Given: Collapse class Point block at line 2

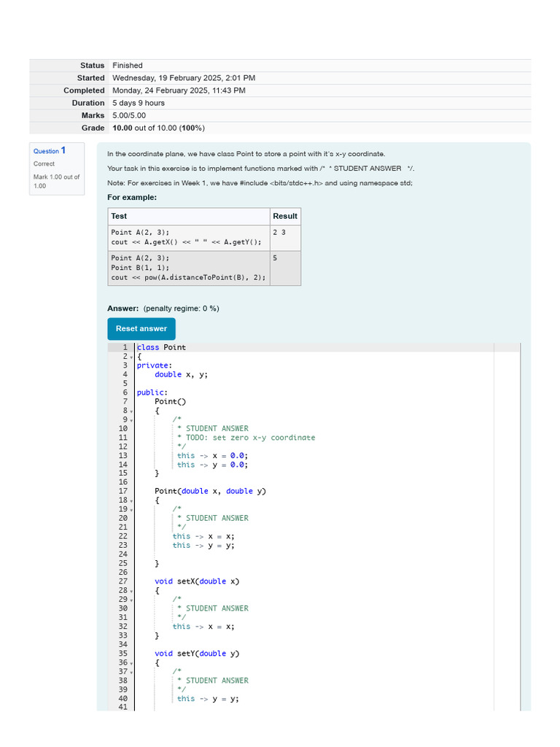Looking at the screenshot, I should point(131,357).
